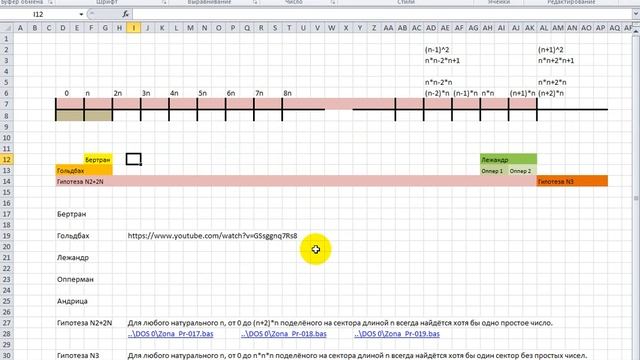Select the Андрица text in row 25
Image resolution: width=640 pixels, height=360 pixels.
(x=72, y=301)
